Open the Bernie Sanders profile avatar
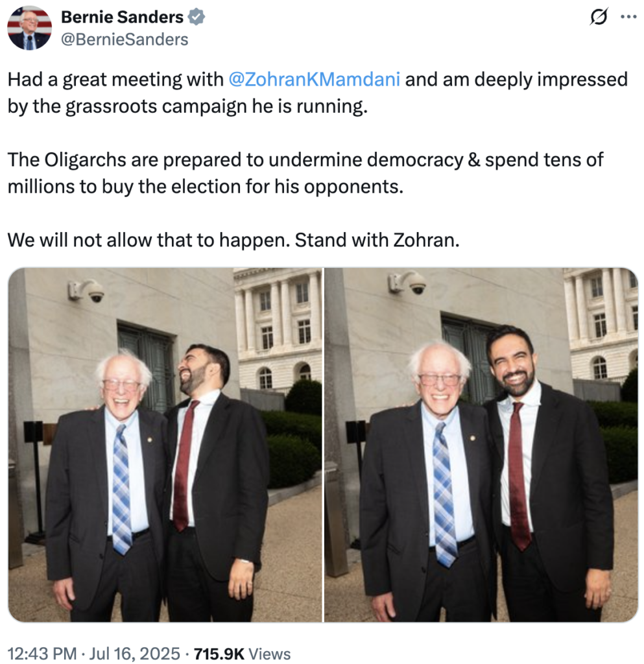 point(29,28)
